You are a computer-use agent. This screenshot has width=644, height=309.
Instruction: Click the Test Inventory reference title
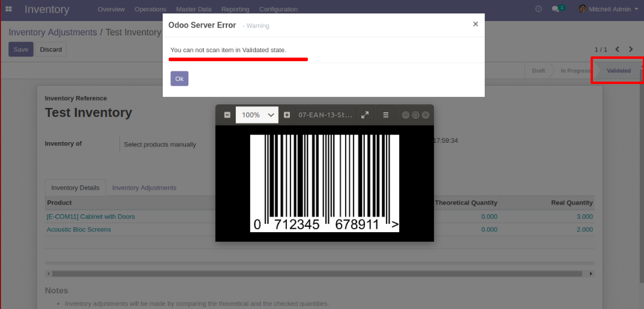click(x=88, y=112)
